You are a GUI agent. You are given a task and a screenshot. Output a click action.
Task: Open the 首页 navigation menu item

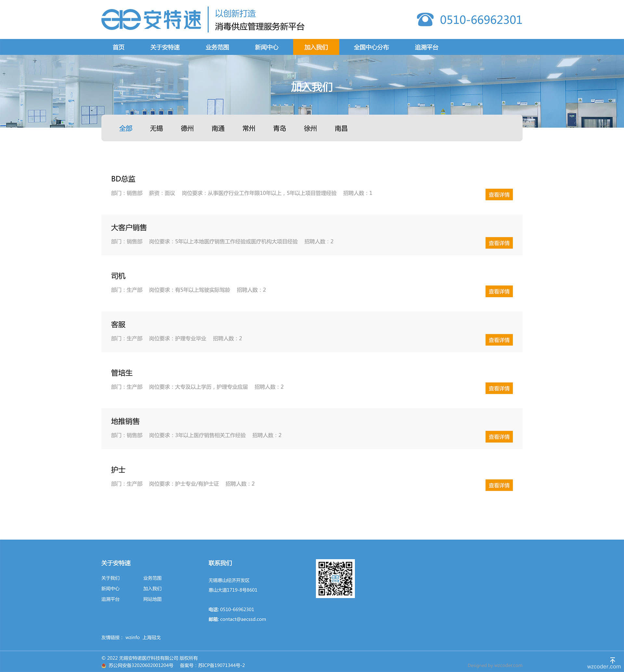point(119,47)
